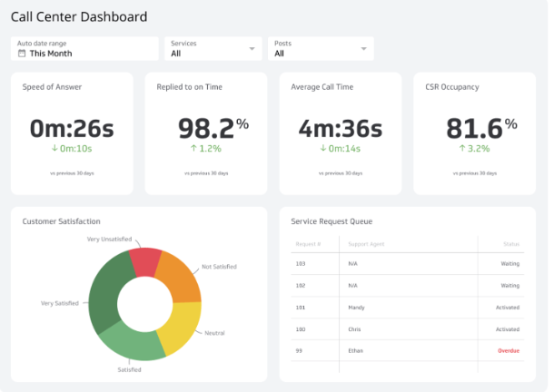554x392 pixels.
Task: Click the up arrow under Replied to on Time
Action: tap(193, 148)
